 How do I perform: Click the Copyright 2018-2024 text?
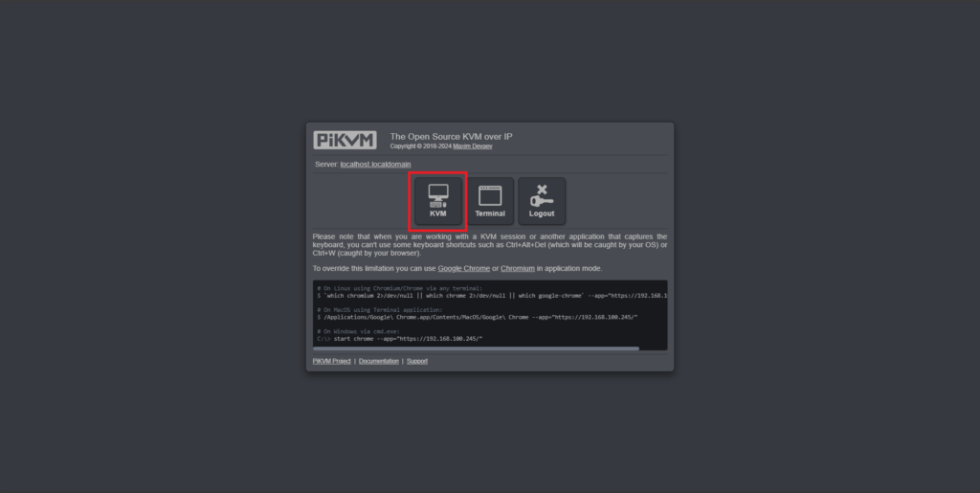[421, 146]
